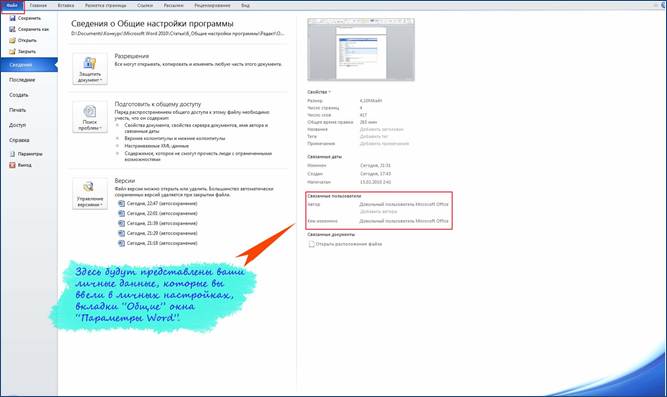
Task: Switch to the Вставка ribbon tab
Action: coord(66,6)
